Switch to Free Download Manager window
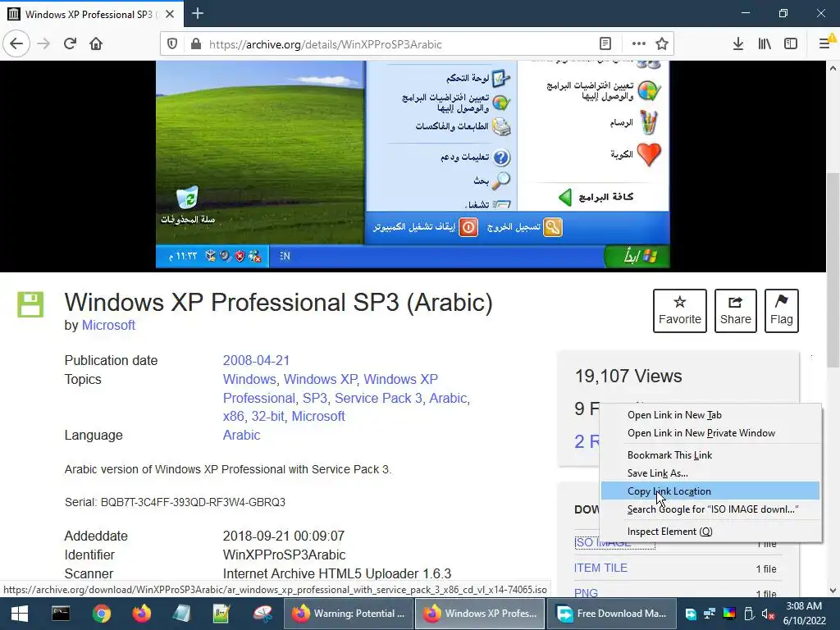 click(x=610, y=614)
